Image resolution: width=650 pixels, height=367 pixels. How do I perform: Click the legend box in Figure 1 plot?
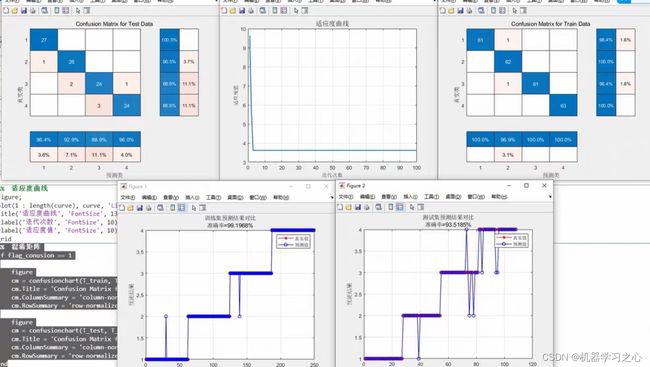click(293, 242)
